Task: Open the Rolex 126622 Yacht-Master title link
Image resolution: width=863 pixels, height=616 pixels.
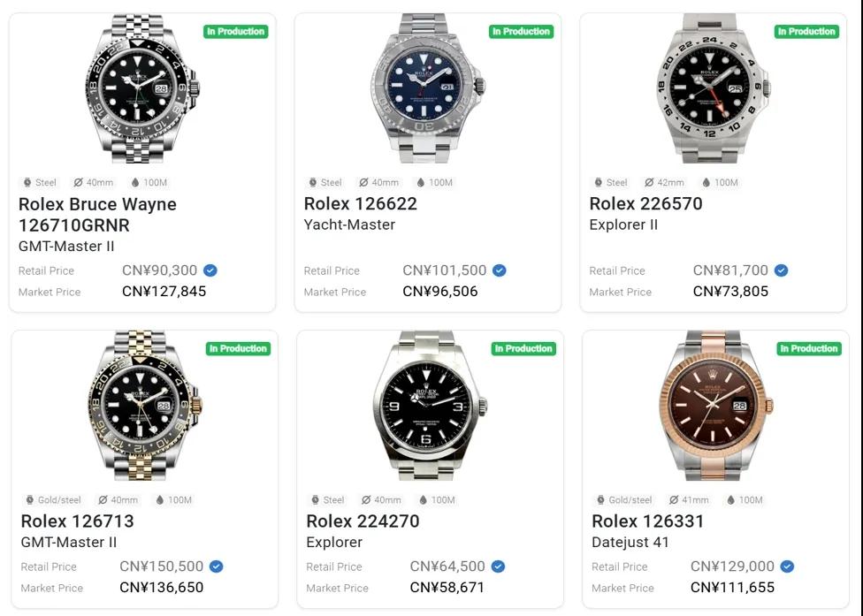Action: click(361, 204)
